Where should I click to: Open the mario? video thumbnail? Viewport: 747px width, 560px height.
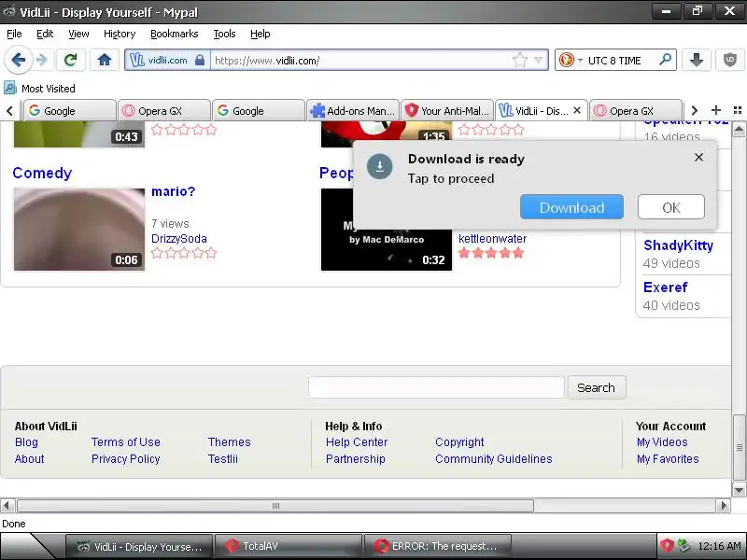coord(79,230)
